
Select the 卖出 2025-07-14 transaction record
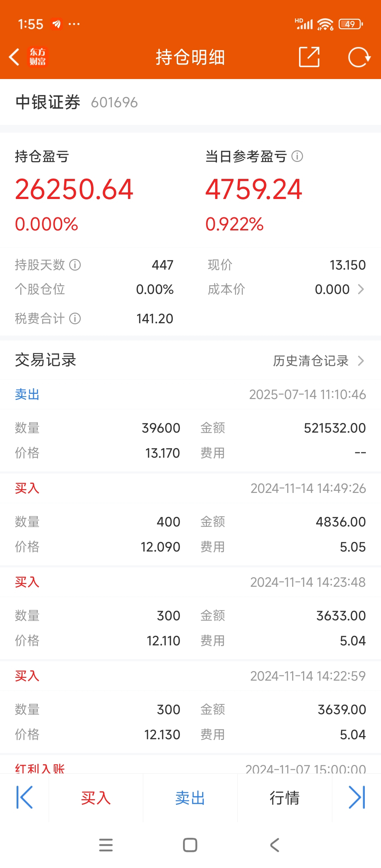pos(190,426)
